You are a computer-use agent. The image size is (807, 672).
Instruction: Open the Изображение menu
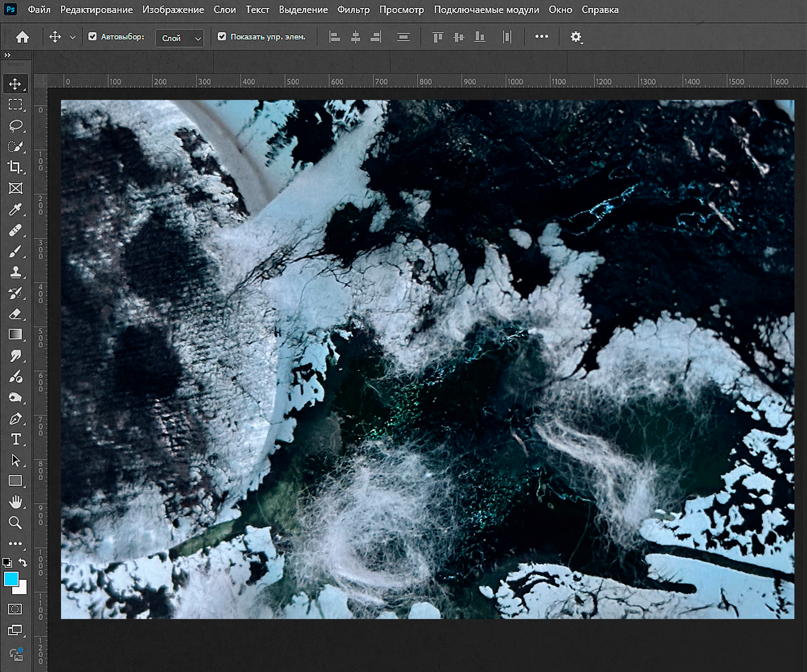click(173, 10)
